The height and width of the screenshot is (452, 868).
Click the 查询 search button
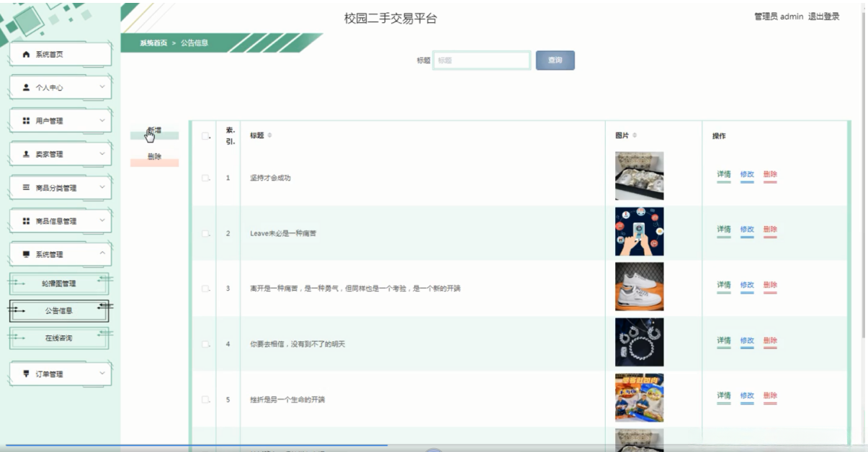pos(555,60)
